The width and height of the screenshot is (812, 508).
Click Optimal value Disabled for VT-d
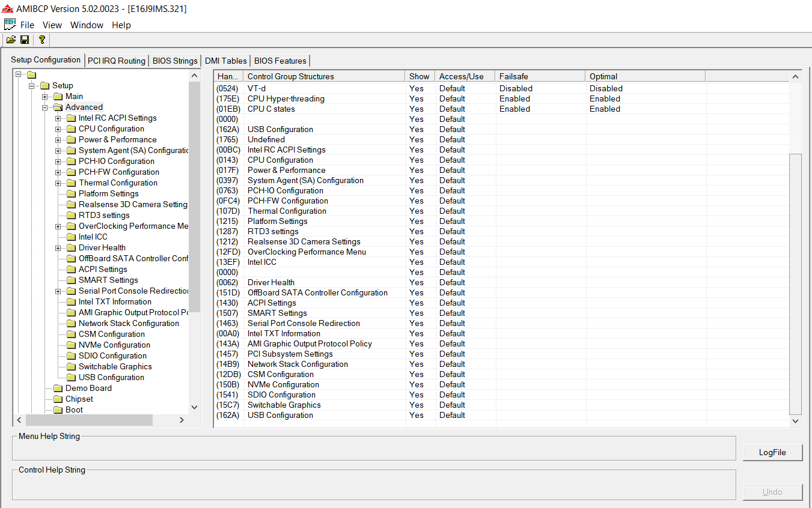606,88
